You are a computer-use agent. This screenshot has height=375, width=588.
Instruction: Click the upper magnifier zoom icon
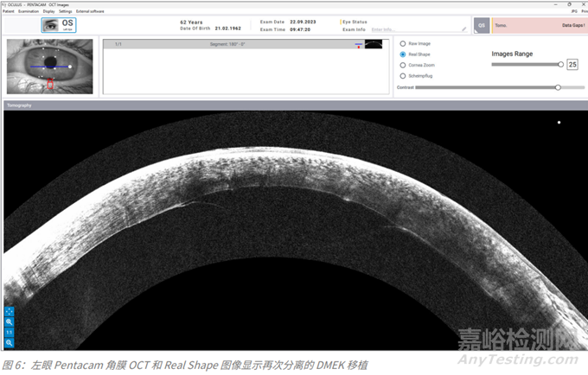(9, 321)
